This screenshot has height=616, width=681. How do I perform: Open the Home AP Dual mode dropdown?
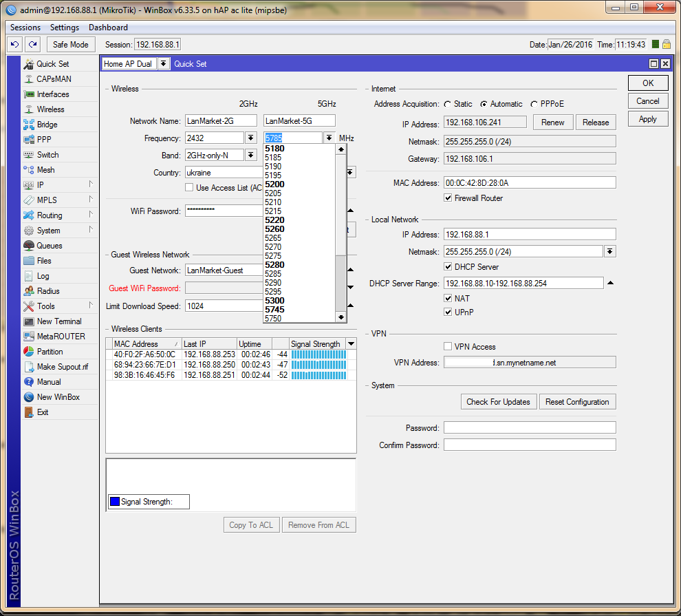[163, 64]
